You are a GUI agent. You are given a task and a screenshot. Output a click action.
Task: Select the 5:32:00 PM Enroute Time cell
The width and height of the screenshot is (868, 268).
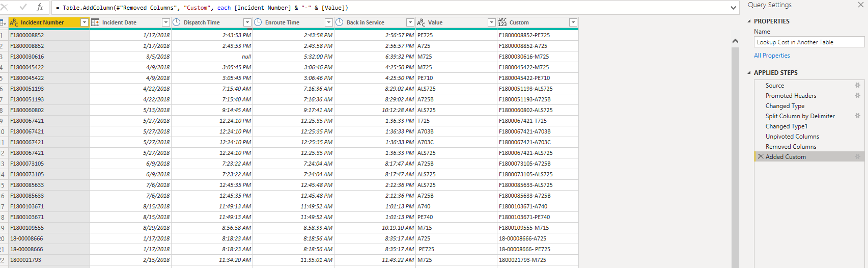[293, 57]
